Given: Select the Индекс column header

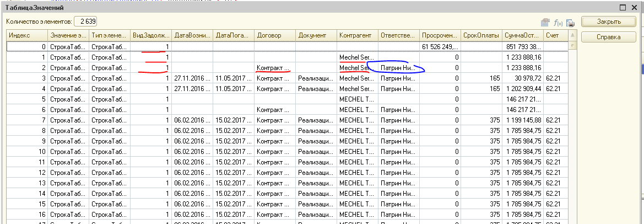Looking at the screenshot, I should [26, 36].
